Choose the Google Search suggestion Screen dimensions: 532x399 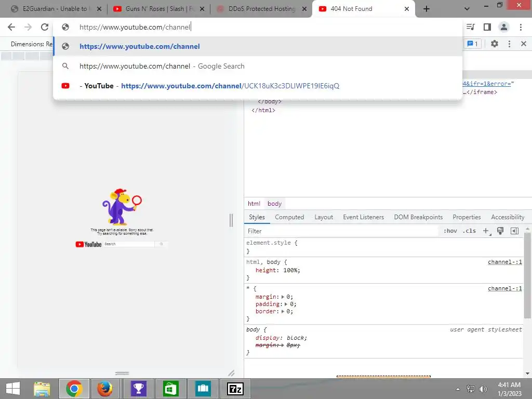click(x=258, y=66)
